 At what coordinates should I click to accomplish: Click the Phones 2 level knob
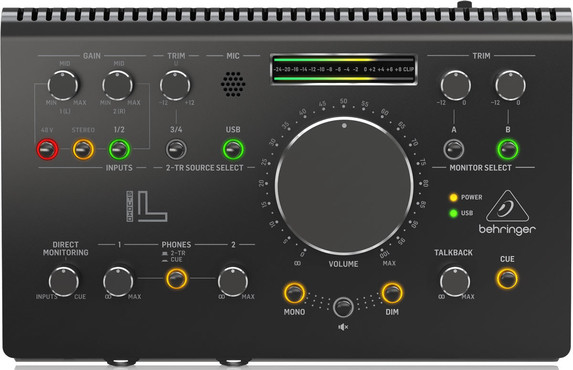[233, 281]
